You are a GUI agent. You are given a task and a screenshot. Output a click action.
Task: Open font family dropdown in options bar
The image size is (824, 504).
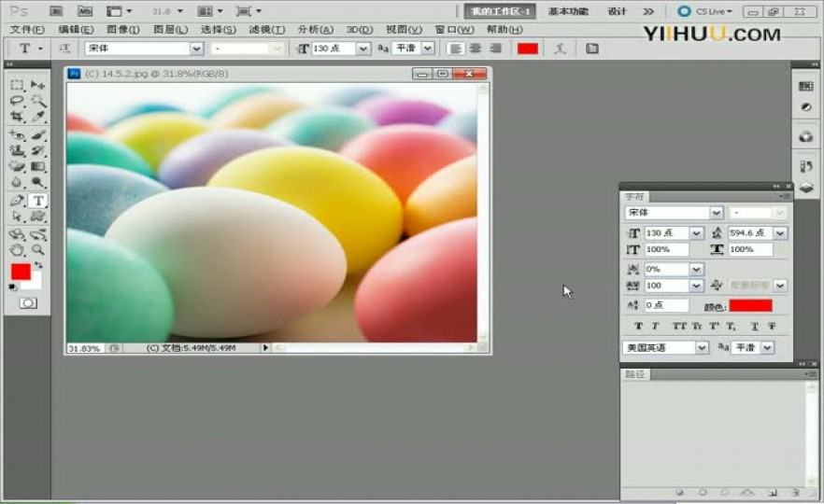[x=196, y=49]
